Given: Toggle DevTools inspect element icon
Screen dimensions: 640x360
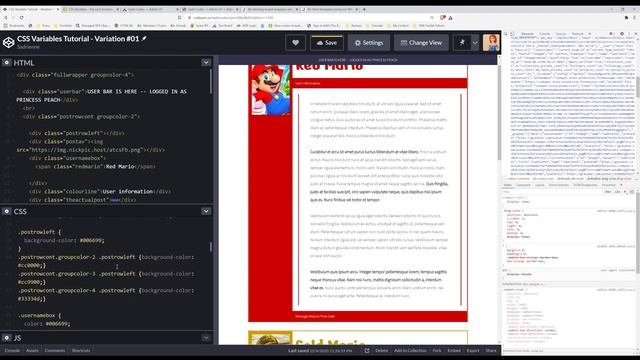Looking at the screenshot, I should [506, 34].
